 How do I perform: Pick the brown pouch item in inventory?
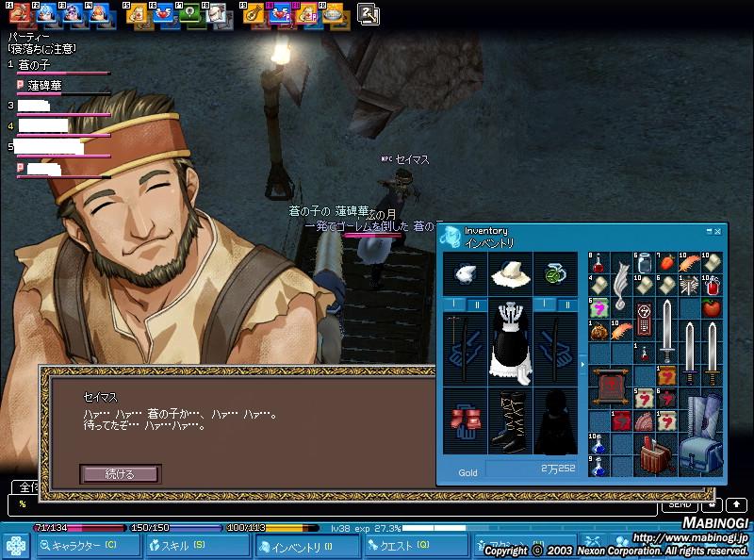pyautogui.click(x=598, y=331)
